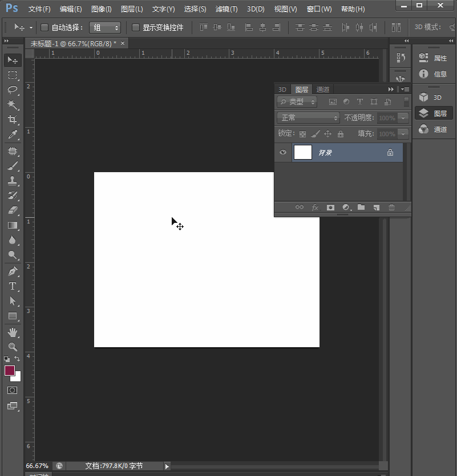Collapse the Layers panel with double arrows
Viewport: 457px width, 476px height.
coord(391,89)
